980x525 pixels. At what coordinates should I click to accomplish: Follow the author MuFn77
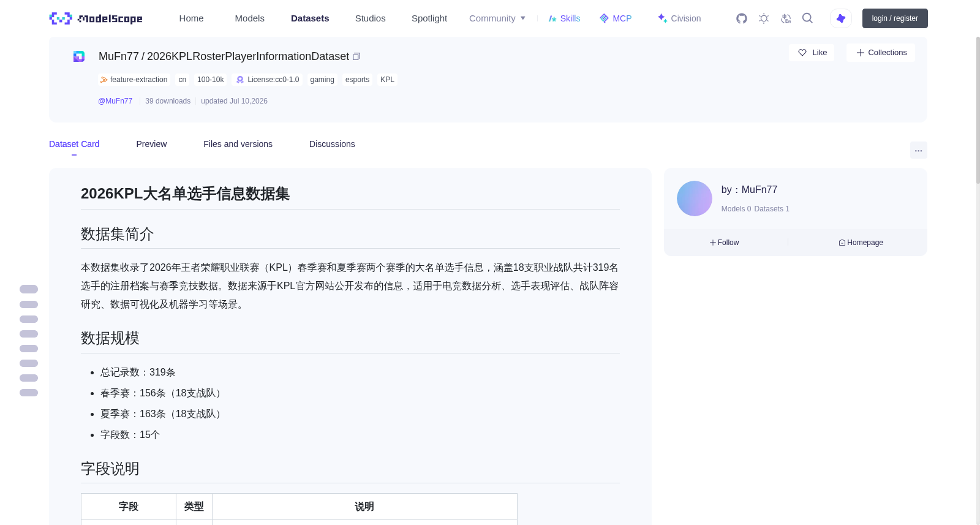click(725, 243)
